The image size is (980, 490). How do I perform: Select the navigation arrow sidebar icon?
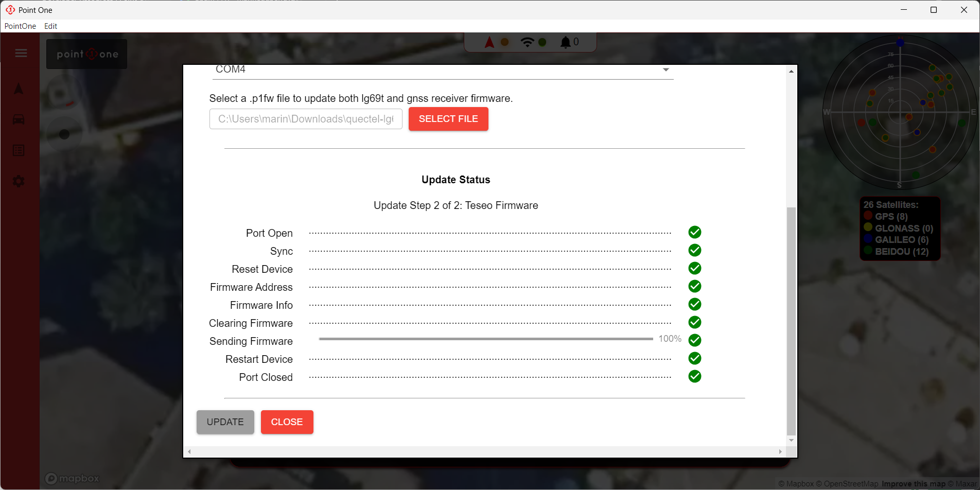[19, 89]
